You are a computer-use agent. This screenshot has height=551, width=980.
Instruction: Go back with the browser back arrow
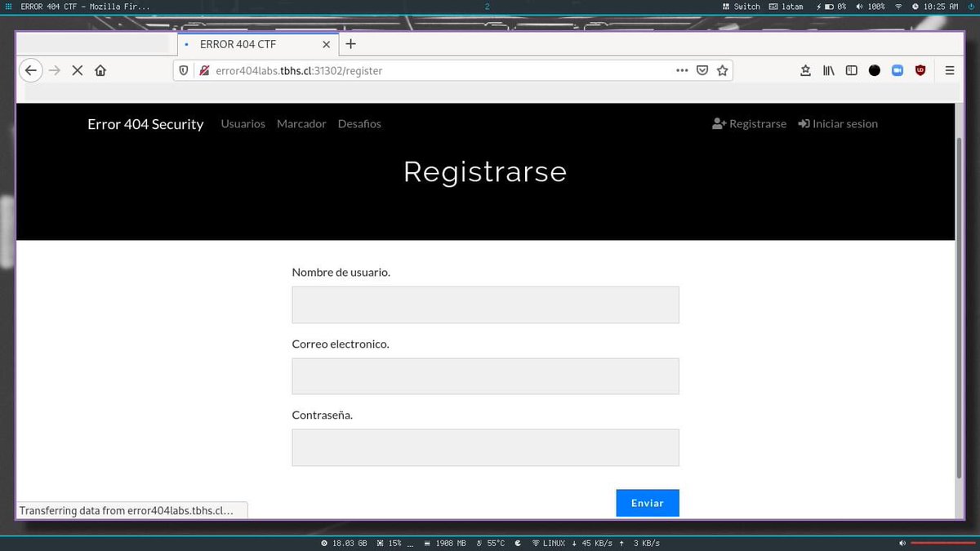click(x=30, y=71)
